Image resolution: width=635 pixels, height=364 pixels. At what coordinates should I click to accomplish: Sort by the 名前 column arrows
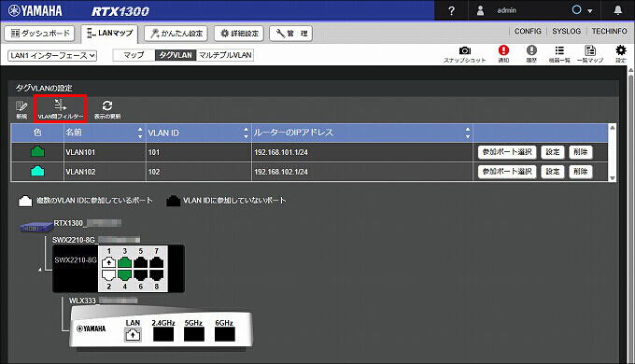140,133
